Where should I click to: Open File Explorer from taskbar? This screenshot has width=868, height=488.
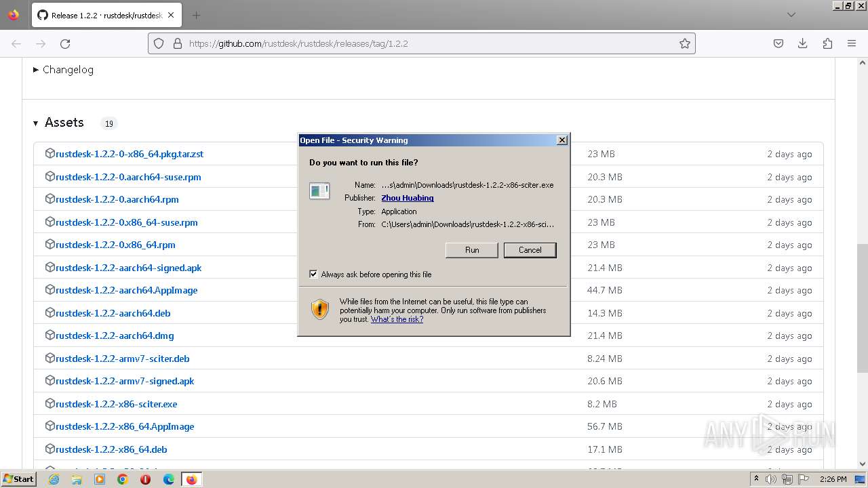click(77, 479)
